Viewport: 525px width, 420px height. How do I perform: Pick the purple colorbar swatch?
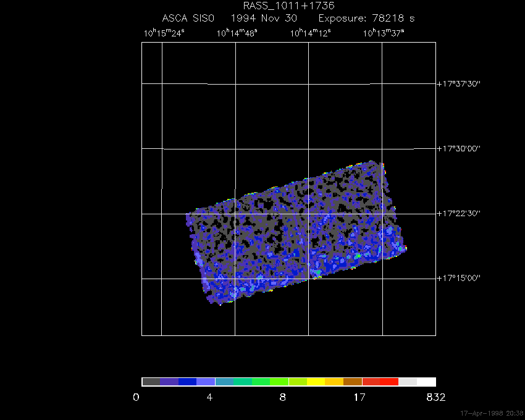[x=169, y=382]
